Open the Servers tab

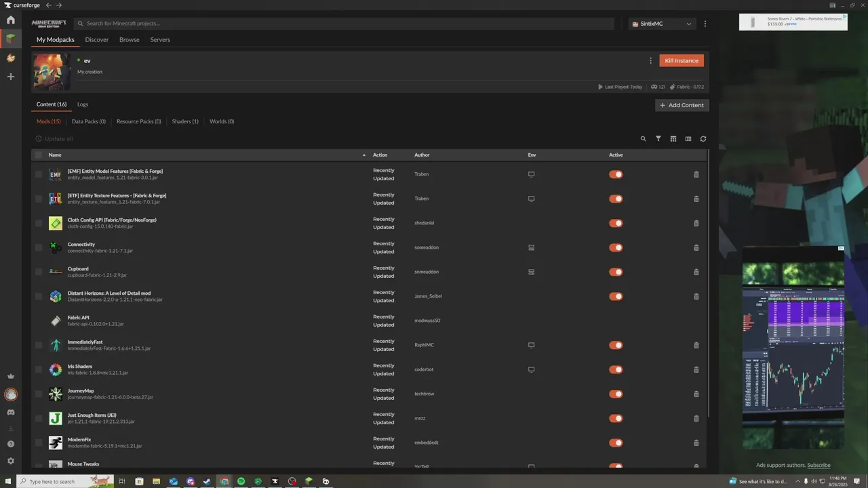[x=160, y=40]
